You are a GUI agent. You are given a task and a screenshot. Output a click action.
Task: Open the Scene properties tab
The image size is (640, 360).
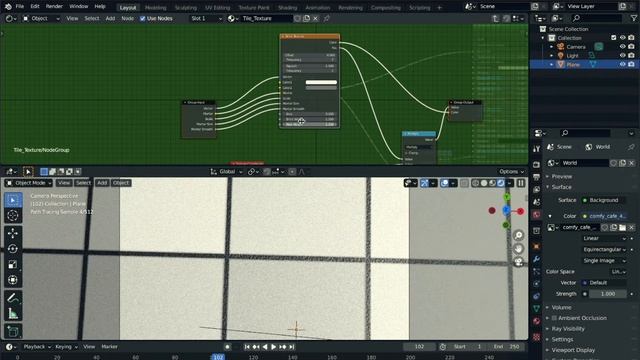pos(536,202)
